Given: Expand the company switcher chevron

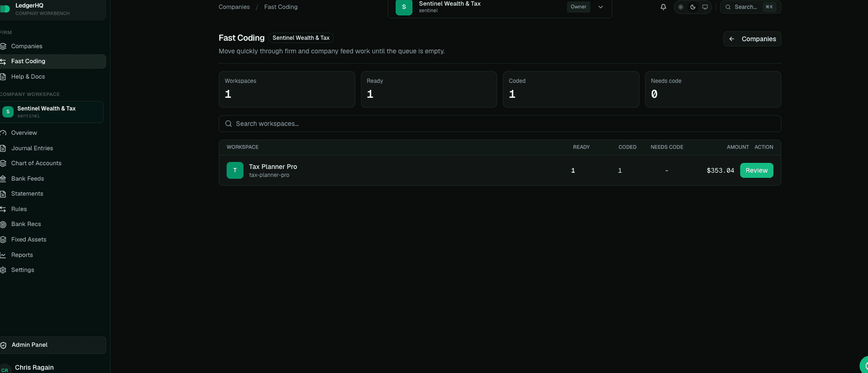Looking at the screenshot, I should click(x=601, y=7).
